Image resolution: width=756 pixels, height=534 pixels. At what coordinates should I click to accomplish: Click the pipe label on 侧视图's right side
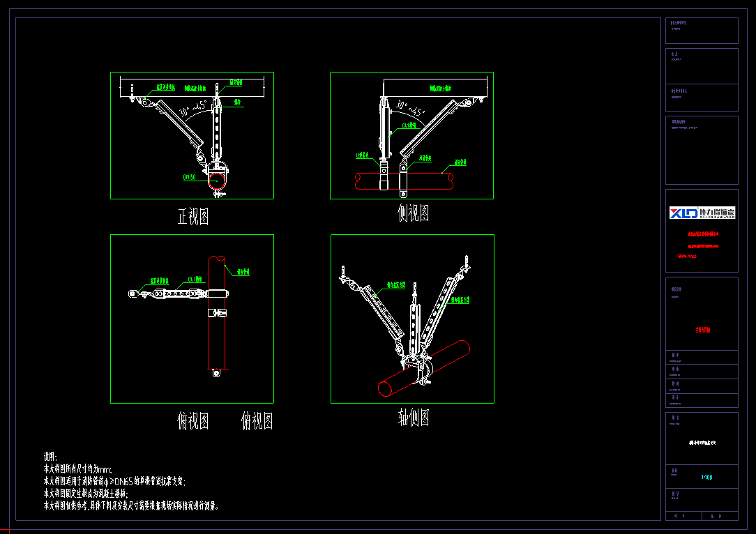point(460,162)
